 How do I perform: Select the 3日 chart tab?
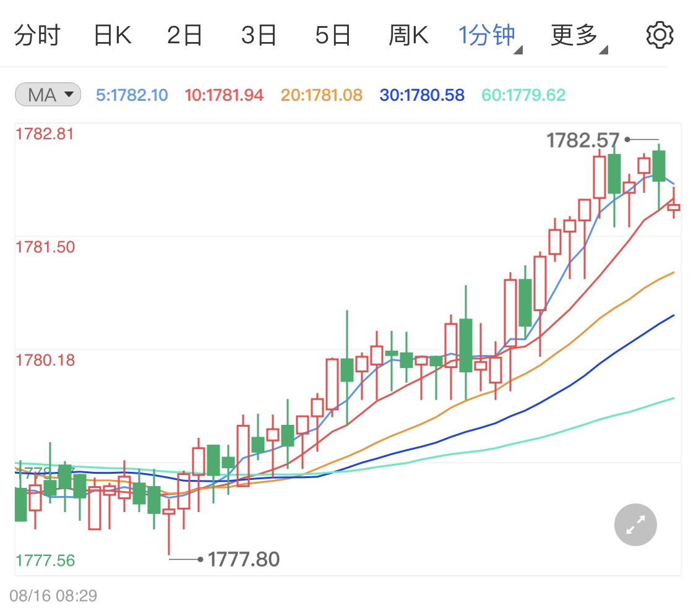259,35
